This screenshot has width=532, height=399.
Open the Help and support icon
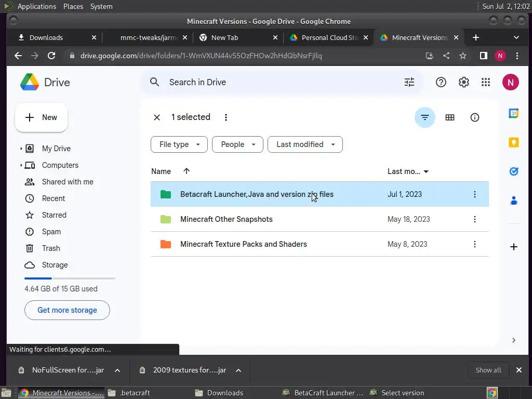pos(441,82)
